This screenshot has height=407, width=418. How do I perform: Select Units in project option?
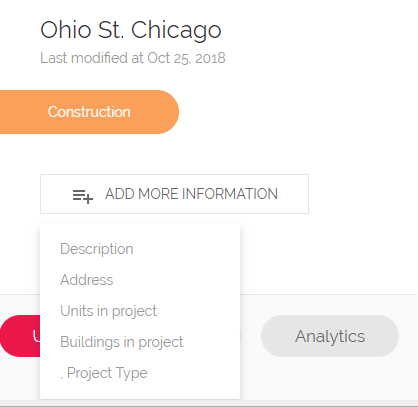coord(108,311)
